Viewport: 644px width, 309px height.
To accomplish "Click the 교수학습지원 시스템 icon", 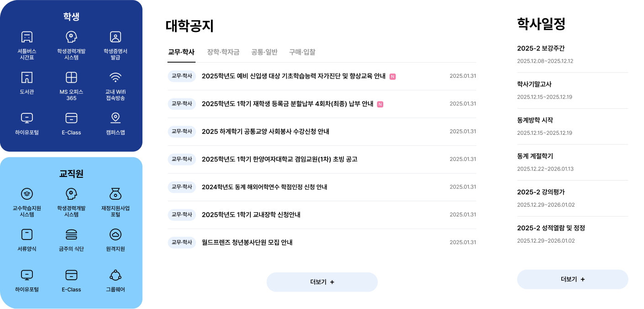I will click(27, 194).
